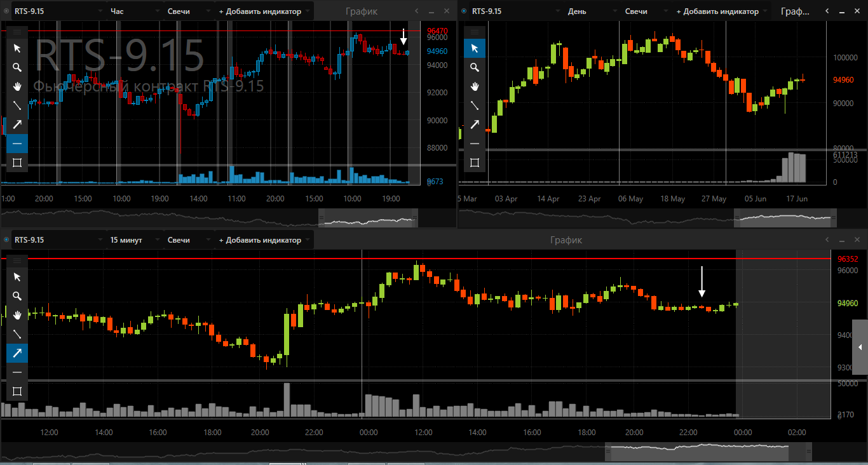Select pointer tool in daily chart toolbar
This screenshot has width=868, height=465.
click(x=475, y=48)
